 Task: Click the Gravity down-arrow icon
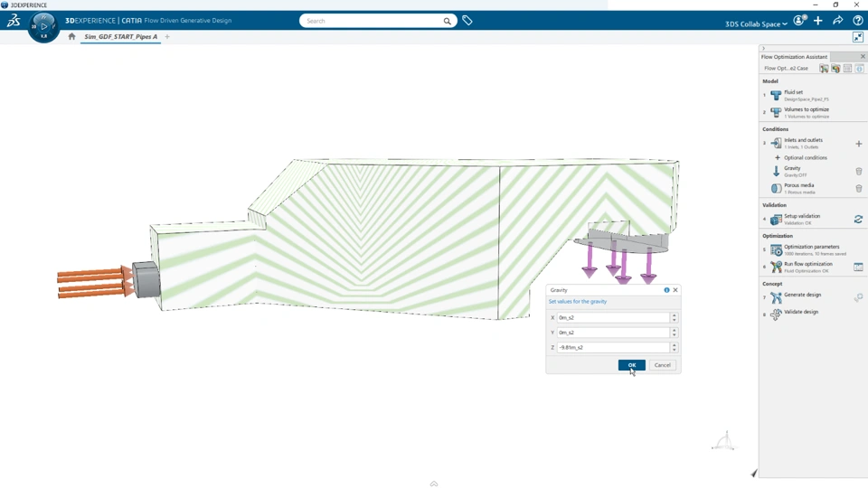[x=776, y=171]
